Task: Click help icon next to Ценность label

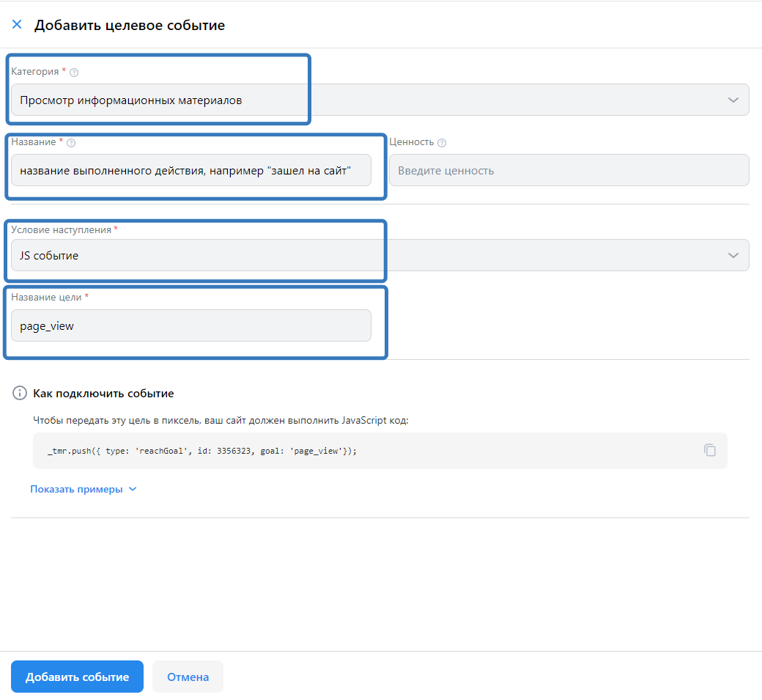Action: click(442, 143)
